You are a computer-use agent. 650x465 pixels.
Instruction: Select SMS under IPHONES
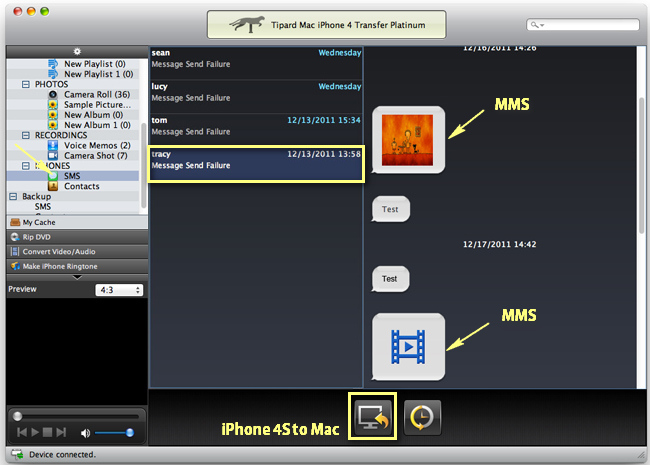pos(73,176)
